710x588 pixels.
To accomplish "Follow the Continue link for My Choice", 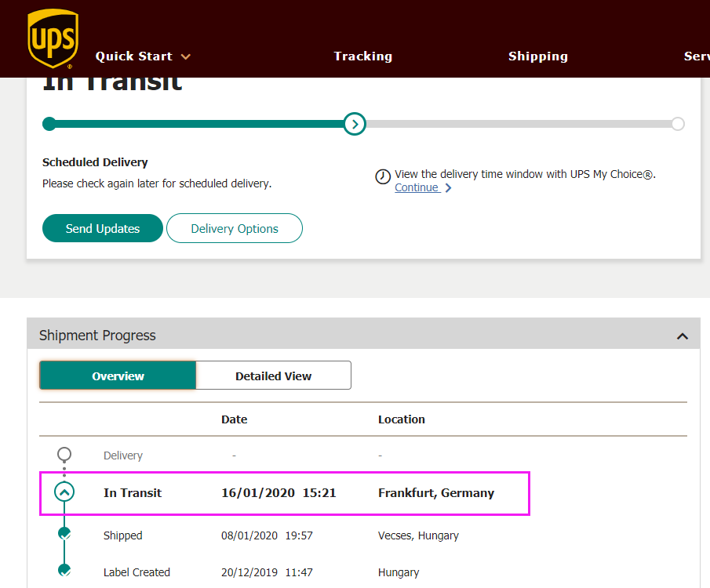I will pyautogui.click(x=417, y=188).
